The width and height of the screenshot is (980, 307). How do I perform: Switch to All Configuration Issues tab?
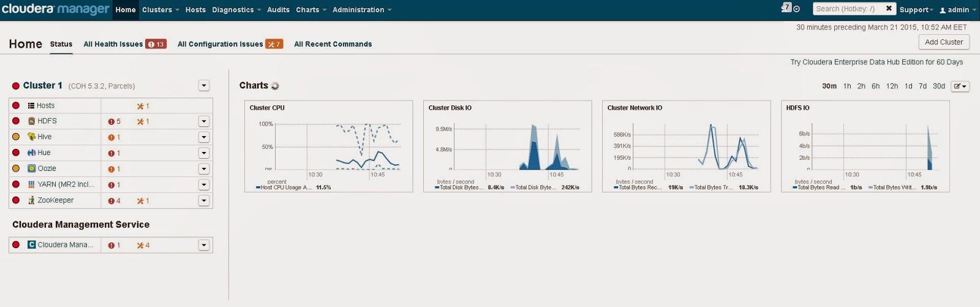coord(230,44)
